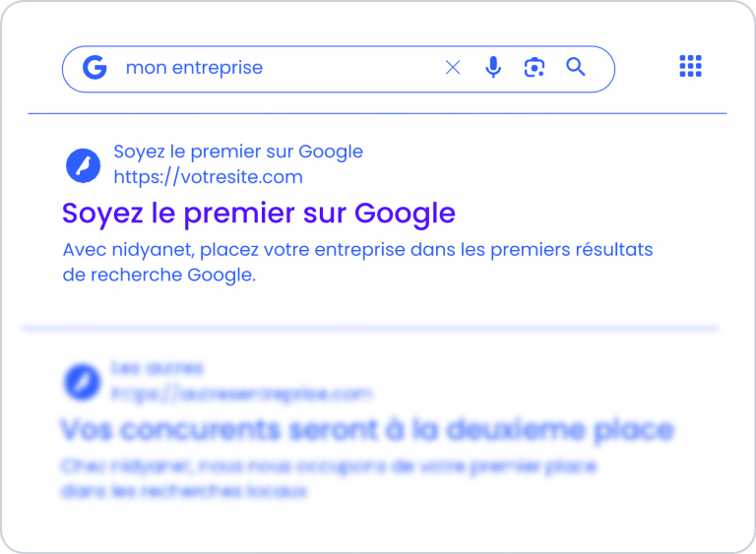
Task: Open image search via camera icon
Action: click(535, 68)
